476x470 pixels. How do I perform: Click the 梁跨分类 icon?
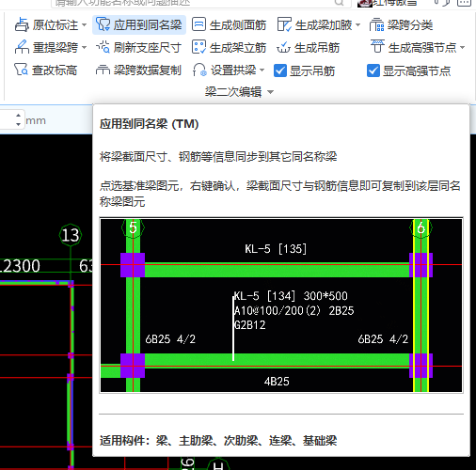[376, 24]
